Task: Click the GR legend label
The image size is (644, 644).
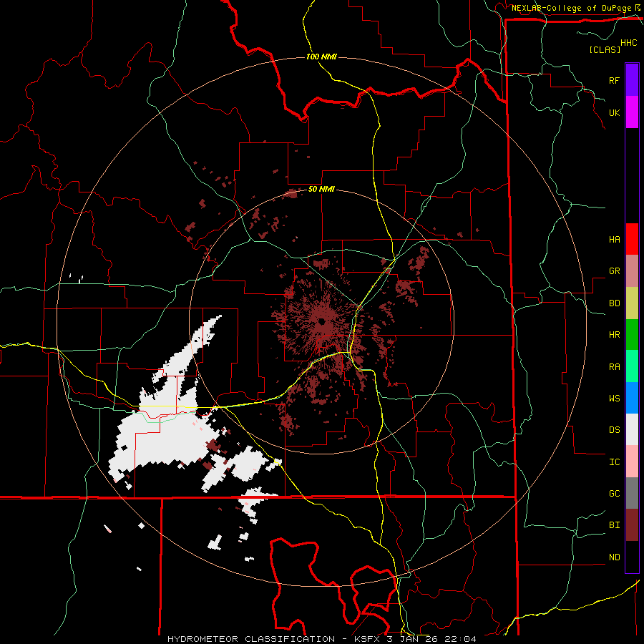Action: [614, 271]
